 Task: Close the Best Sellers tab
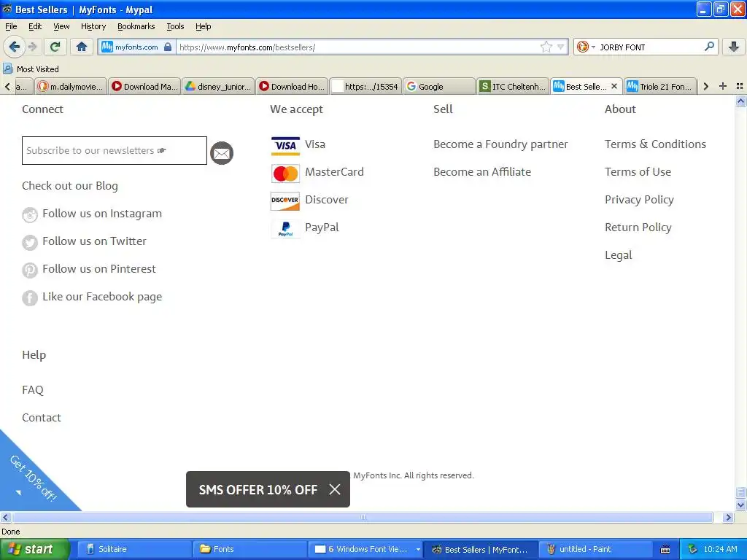click(x=614, y=86)
